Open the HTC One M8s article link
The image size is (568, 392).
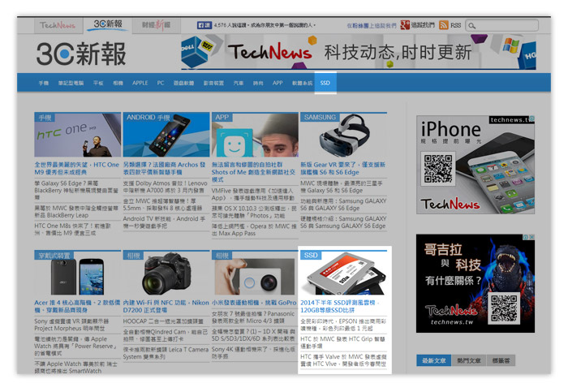[x=72, y=230]
